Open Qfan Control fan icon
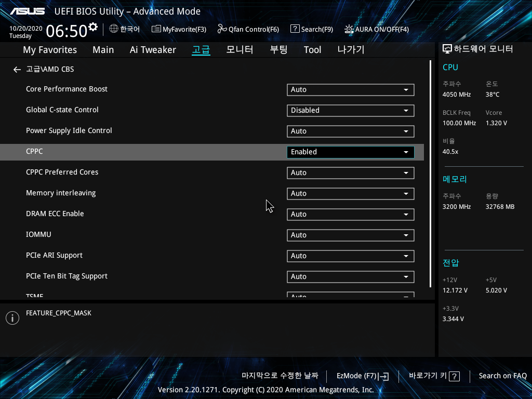532x399 pixels. 222,29
